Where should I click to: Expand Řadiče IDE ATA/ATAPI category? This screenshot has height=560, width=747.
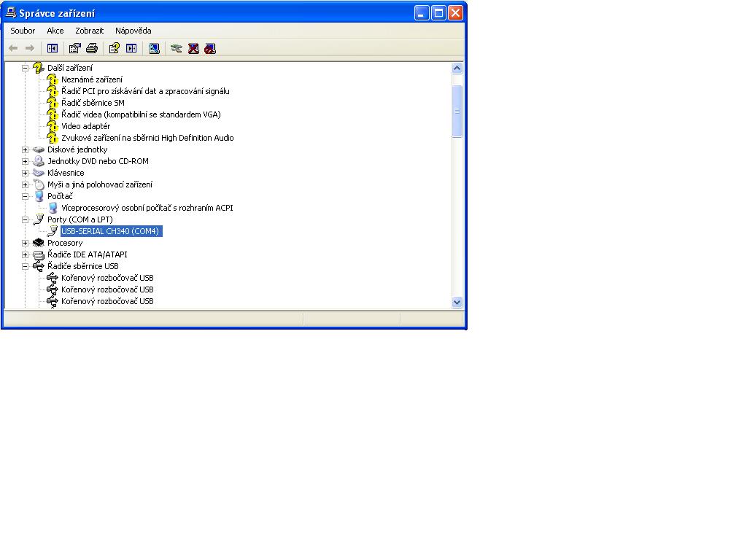pyautogui.click(x=26, y=254)
